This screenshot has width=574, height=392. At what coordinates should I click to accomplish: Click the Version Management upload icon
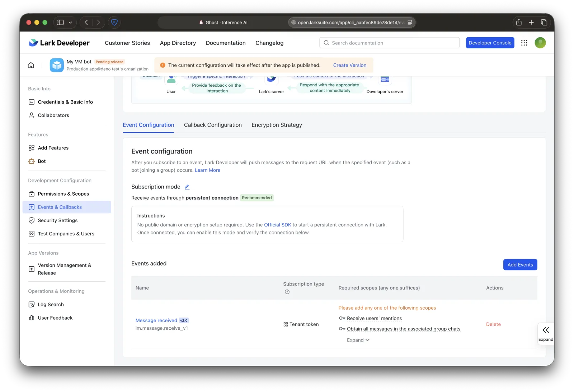click(32, 269)
